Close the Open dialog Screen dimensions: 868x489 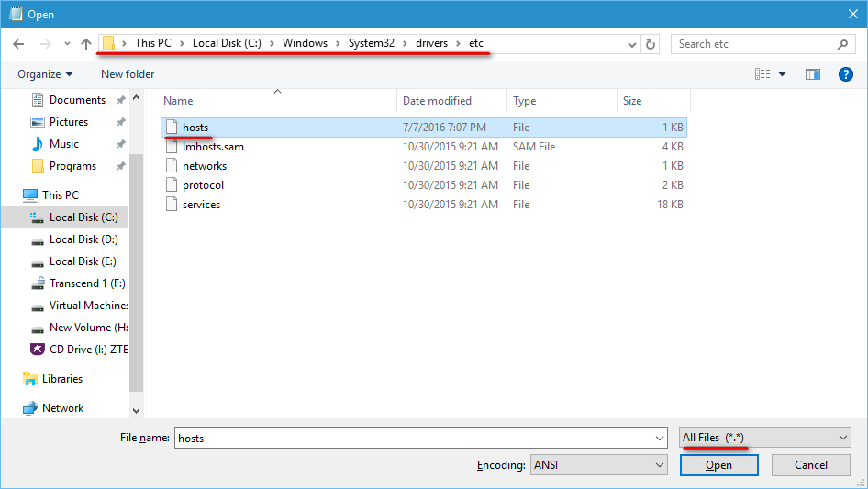[853, 15]
